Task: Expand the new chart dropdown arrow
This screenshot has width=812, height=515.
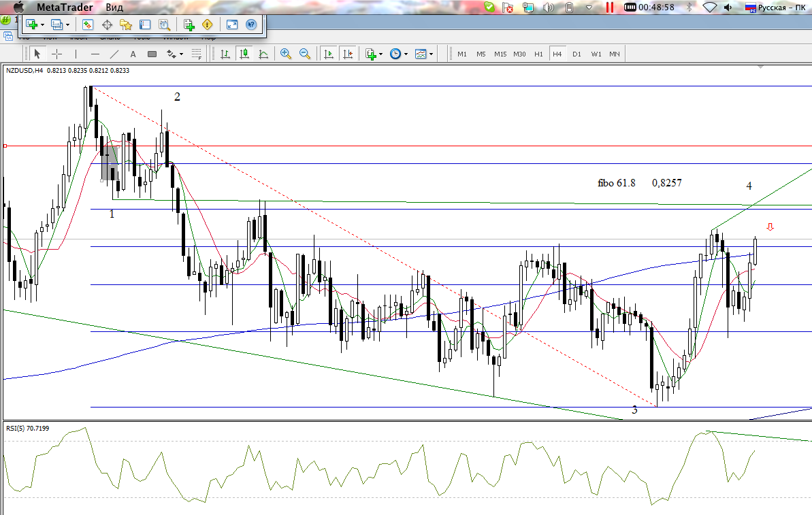Action: click(42, 25)
